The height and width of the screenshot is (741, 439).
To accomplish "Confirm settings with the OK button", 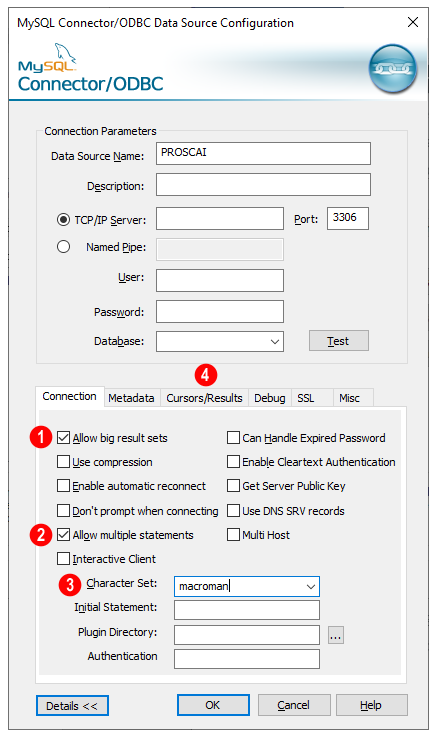I will 213,705.
